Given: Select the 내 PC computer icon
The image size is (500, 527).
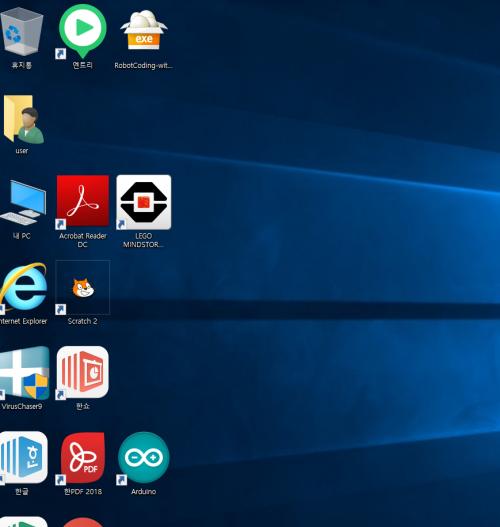Looking at the screenshot, I should 23,203.
